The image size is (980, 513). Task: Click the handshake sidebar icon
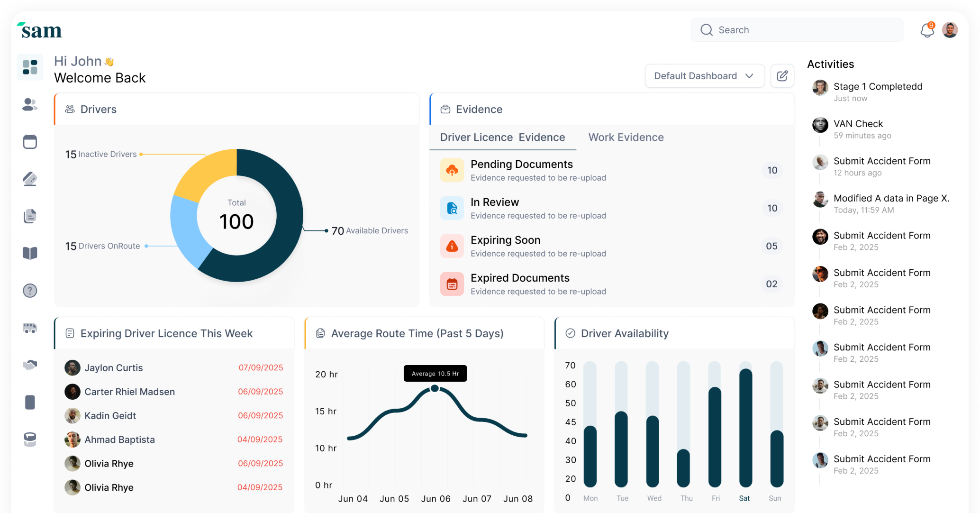coord(30,365)
